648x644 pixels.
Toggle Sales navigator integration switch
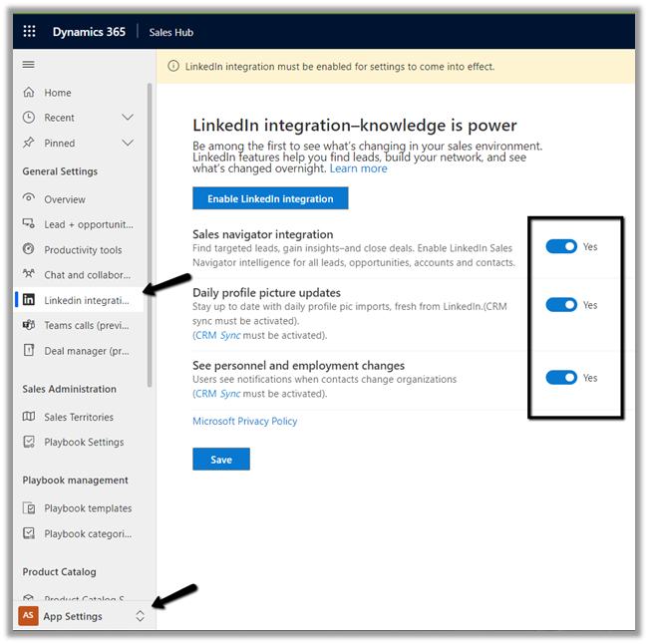pos(561,247)
